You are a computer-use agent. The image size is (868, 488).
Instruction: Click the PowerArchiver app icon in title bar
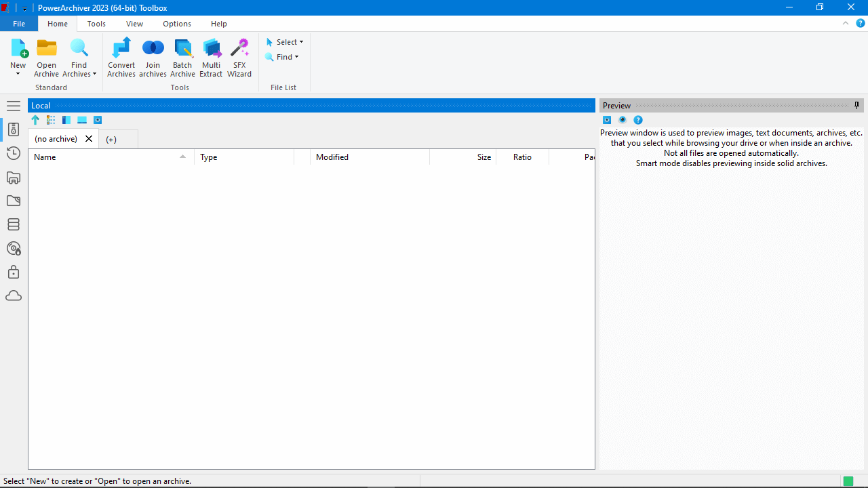coord(5,8)
